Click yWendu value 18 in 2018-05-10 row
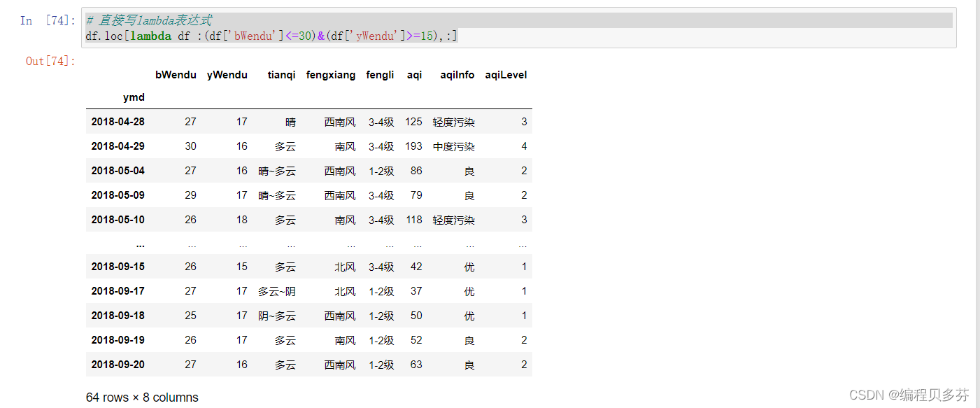 [242, 220]
